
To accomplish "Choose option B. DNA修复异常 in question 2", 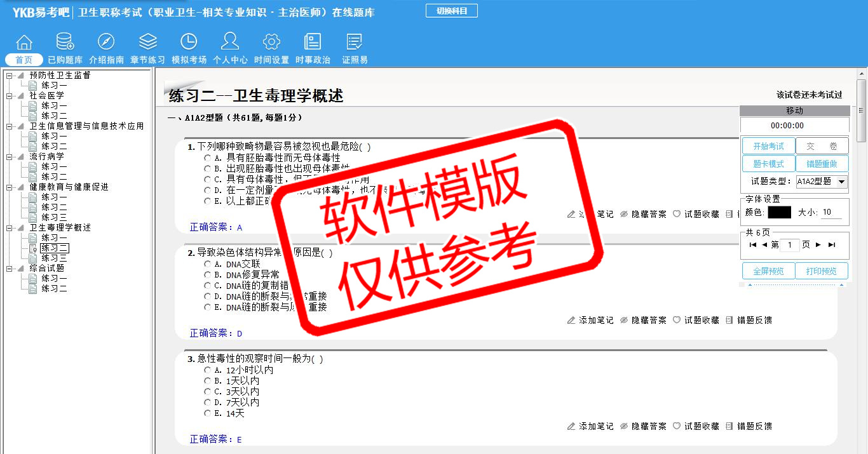I will click(x=207, y=274).
